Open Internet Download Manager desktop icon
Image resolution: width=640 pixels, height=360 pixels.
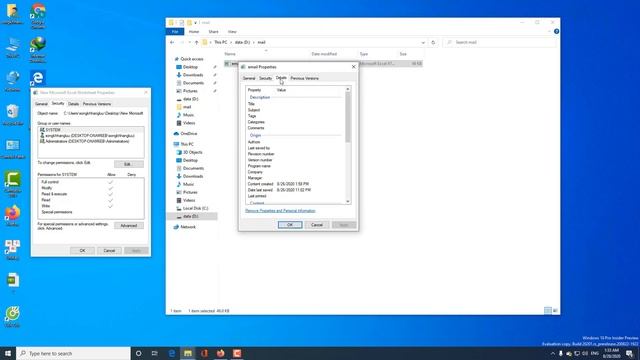click(38, 49)
